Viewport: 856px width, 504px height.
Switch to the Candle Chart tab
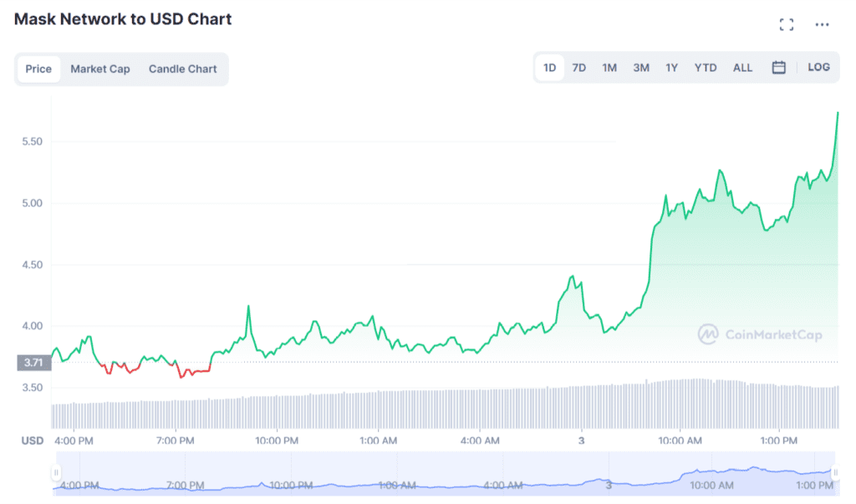(x=182, y=69)
